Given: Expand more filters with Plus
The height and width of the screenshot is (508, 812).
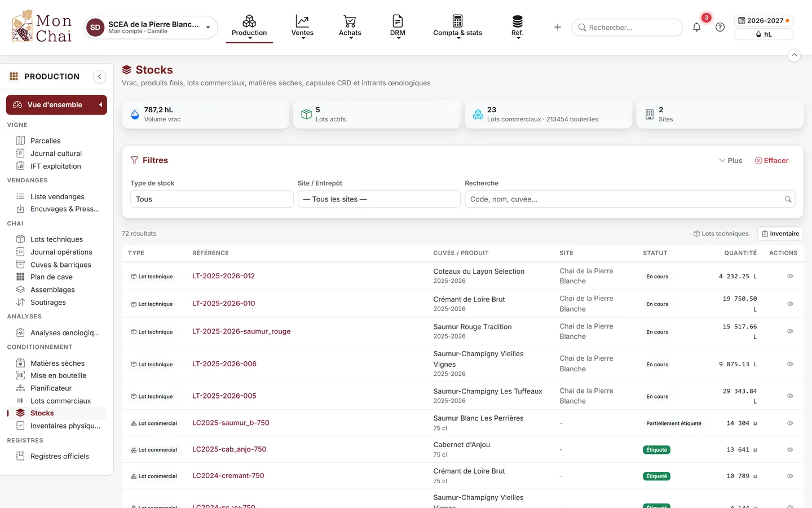Looking at the screenshot, I should coord(731,161).
